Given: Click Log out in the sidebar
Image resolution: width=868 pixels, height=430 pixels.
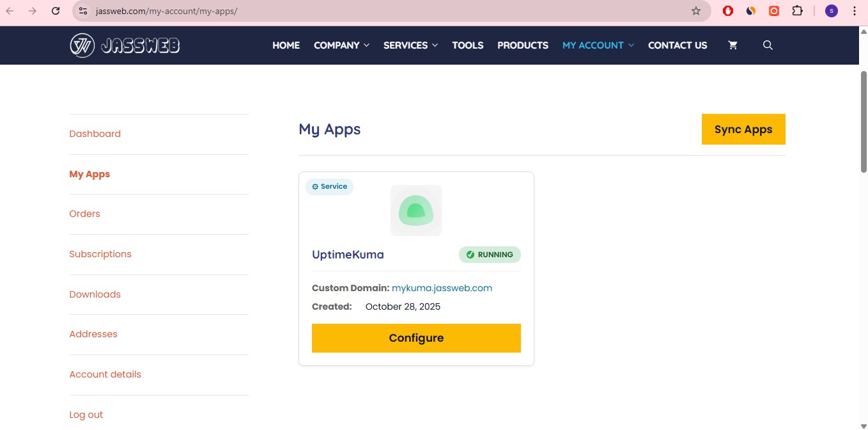Looking at the screenshot, I should tap(86, 415).
